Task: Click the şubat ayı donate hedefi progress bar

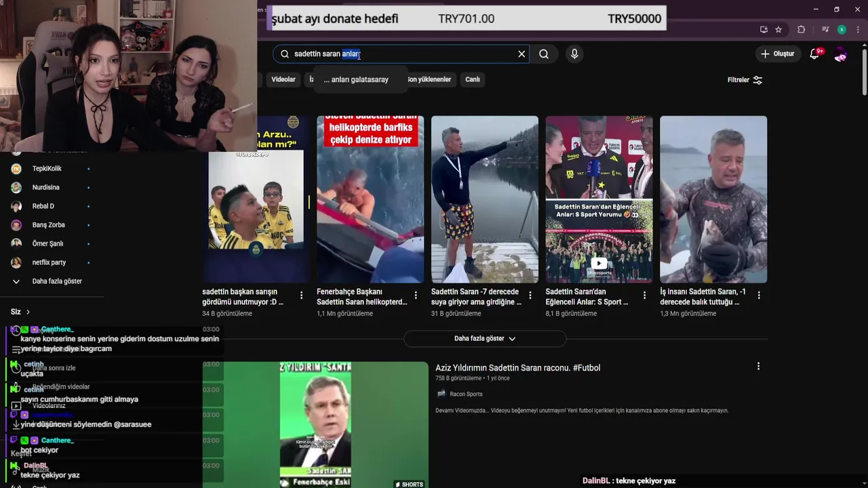Action: tap(467, 19)
